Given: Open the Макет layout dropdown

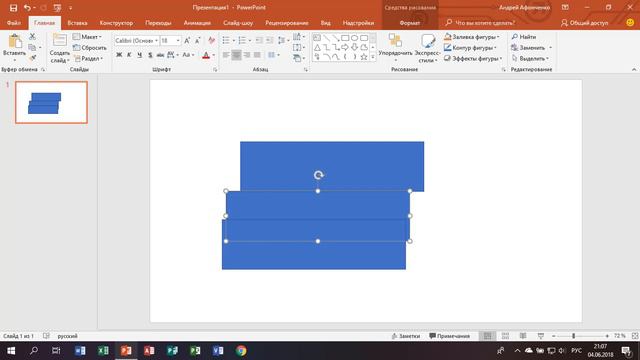Looking at the screenshot, I should pyautogui.click(x=87, y=37).
